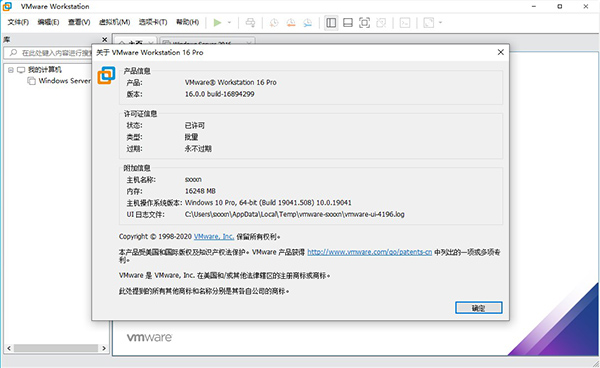600x368 pixels.
Task: Click the host OS version Windows 10 Pro text
Action: pyautogui.click(x=268, y=202)
